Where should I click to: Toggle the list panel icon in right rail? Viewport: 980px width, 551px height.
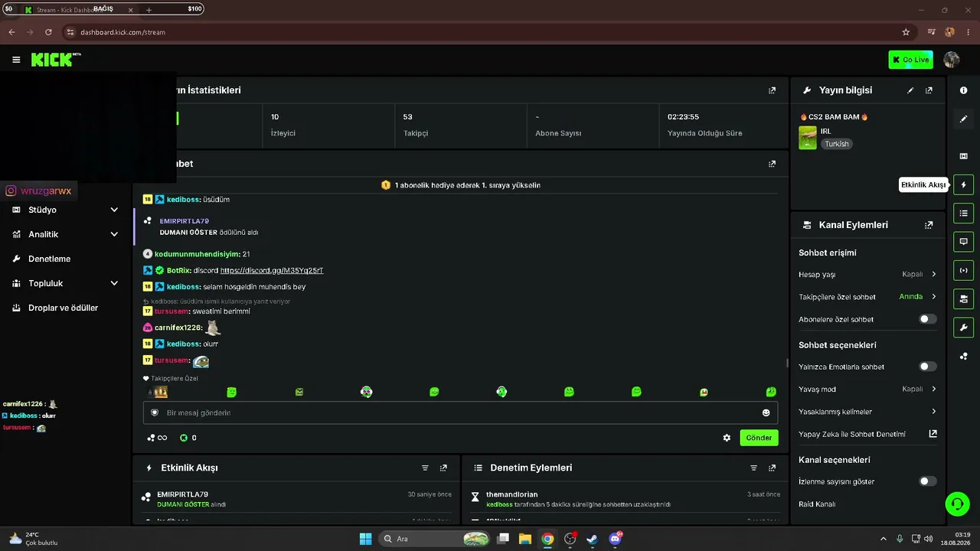point(963,213)
